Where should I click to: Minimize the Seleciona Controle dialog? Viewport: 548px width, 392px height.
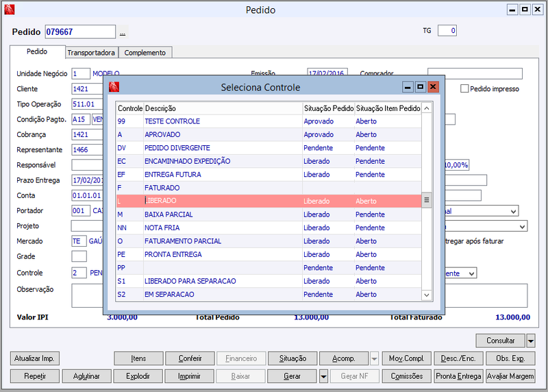coord(408,87)
